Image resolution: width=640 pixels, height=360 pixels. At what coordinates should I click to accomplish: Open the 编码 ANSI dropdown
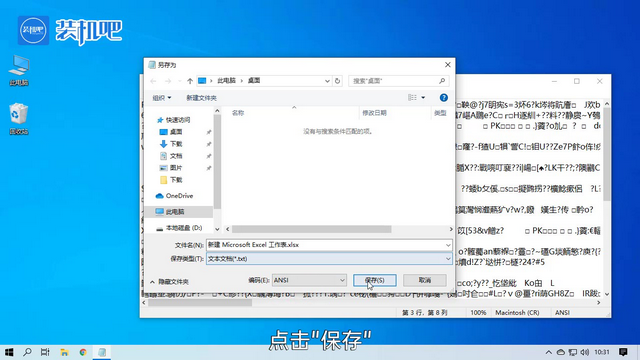click(309, 280)
